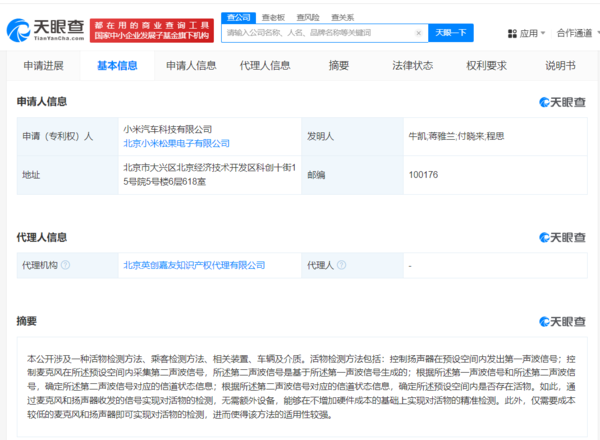The height and width of the screenshot is (440, 600).
Task: Click the help icon next to 代理机构
Action: coord(66,265)
